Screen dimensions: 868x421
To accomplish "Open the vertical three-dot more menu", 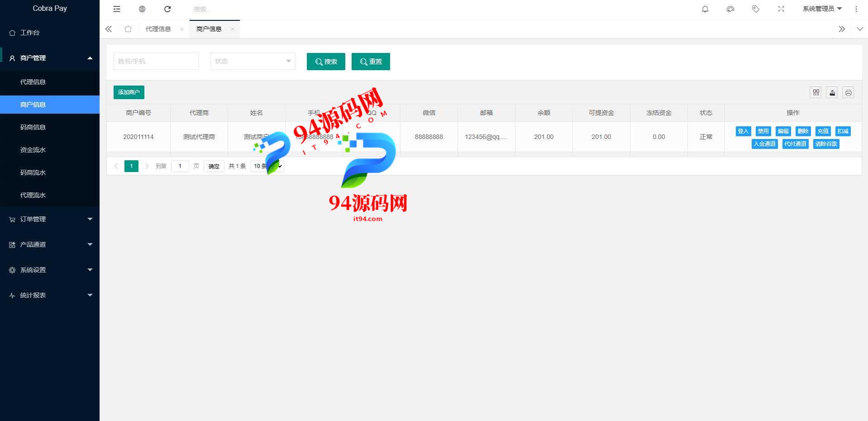I will coord(856,9).
